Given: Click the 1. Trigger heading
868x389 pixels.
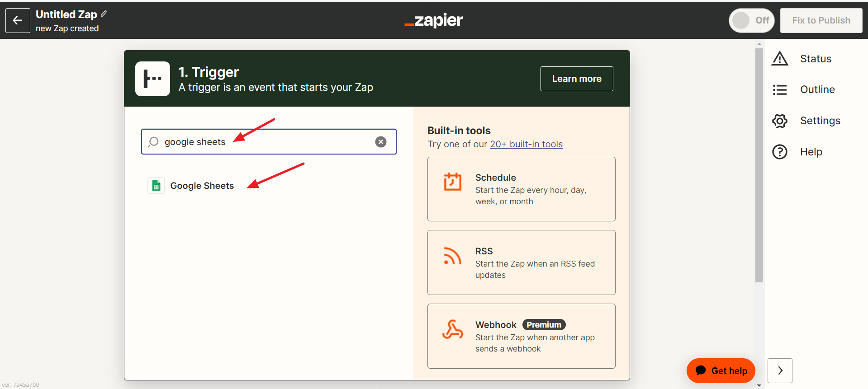Looking at the screenshot, I should [x=209, y=72].
